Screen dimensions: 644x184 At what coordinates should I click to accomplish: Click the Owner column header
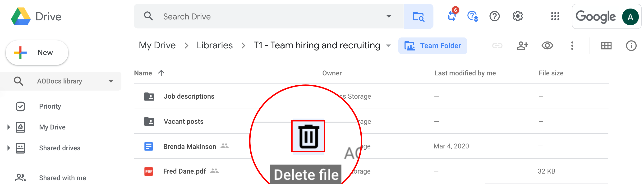click(332, 73)
